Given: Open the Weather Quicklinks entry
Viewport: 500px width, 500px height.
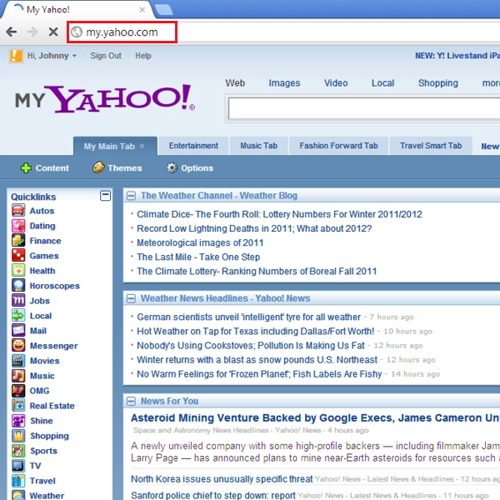Looking at the screenshot, I should pos(47,495).
